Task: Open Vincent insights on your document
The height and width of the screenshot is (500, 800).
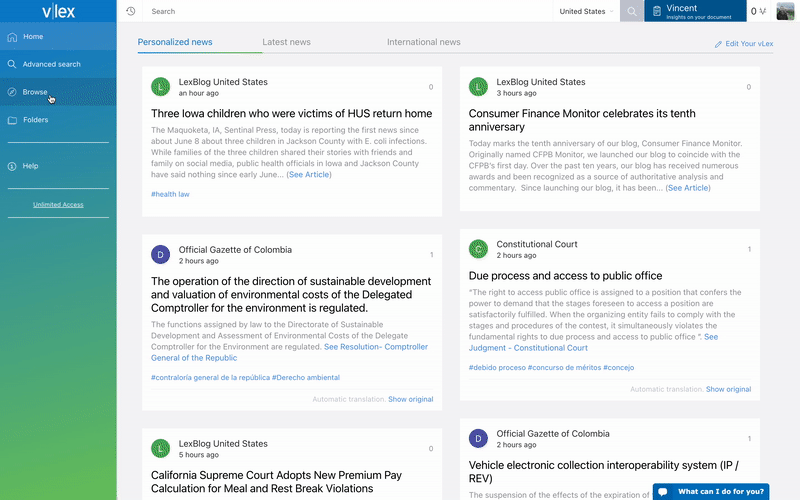Action: [695, 11]
